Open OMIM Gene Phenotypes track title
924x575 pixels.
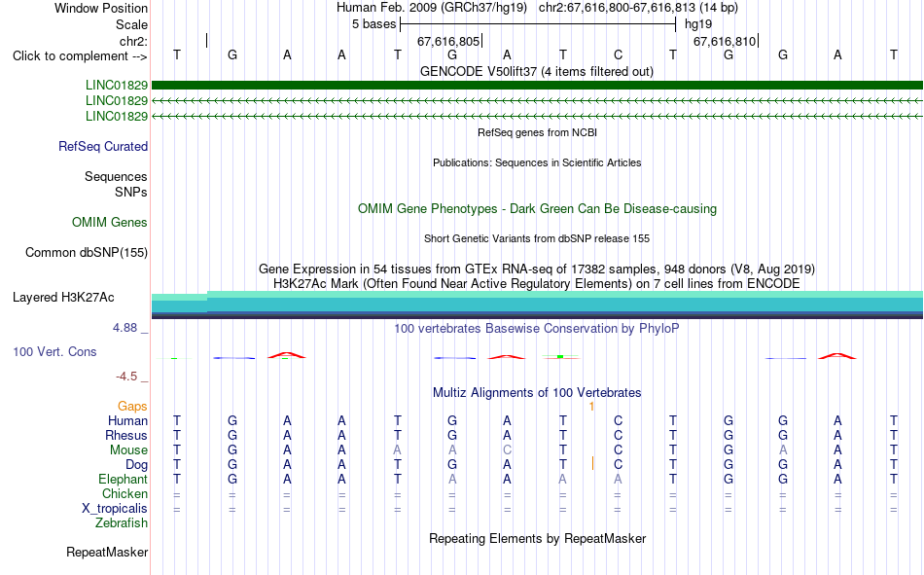[x=537, y=209]
